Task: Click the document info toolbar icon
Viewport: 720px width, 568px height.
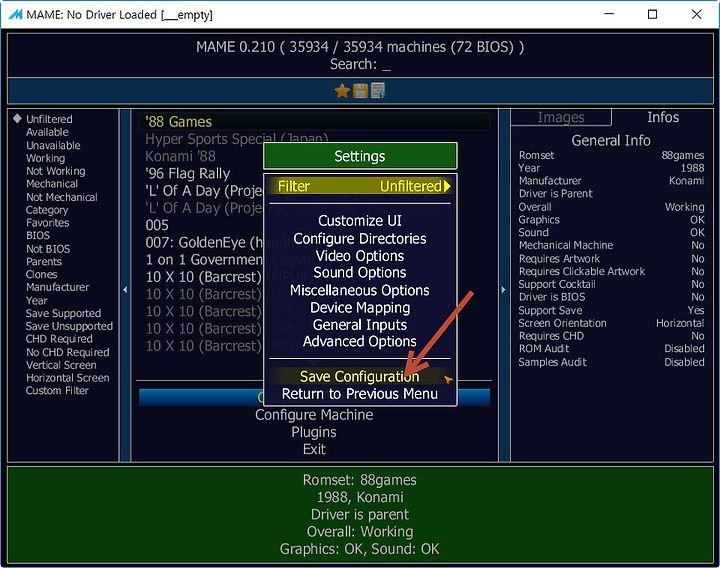Action: [x=377, y=91]
